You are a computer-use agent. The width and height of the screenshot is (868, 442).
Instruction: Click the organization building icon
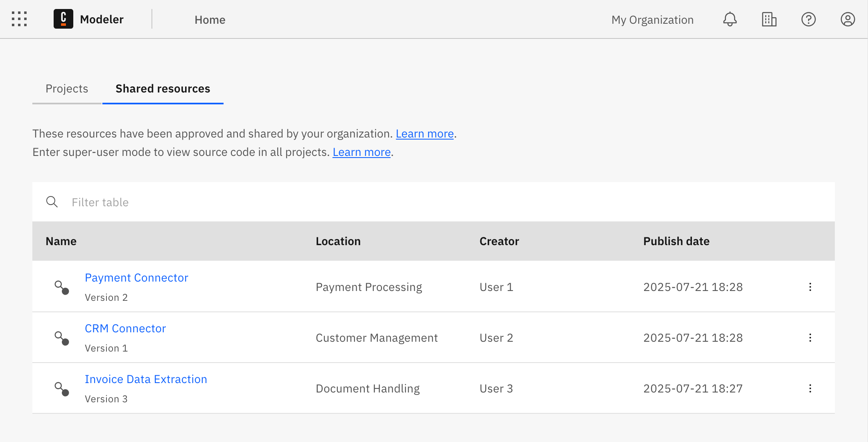pyautogui.click(x=769, y=19)
